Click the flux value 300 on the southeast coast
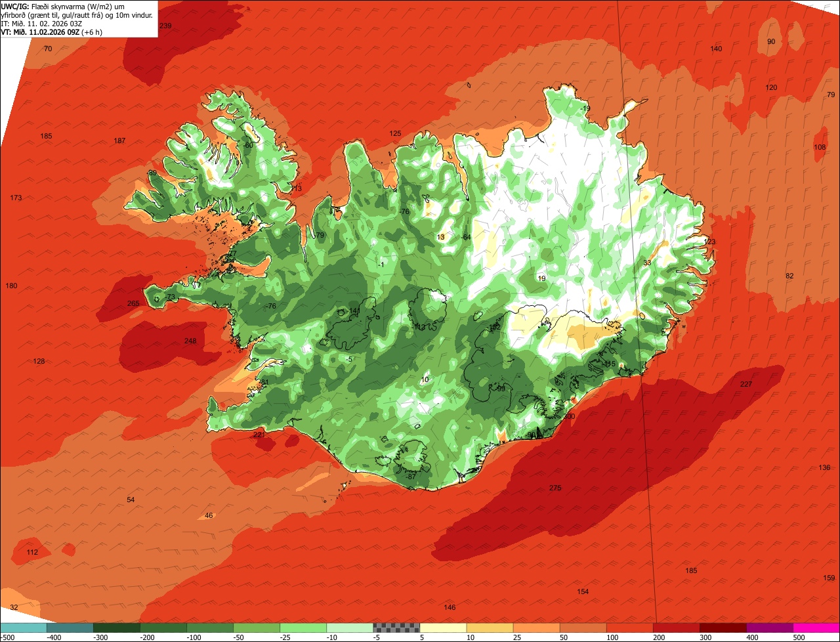 coord(569,416)
